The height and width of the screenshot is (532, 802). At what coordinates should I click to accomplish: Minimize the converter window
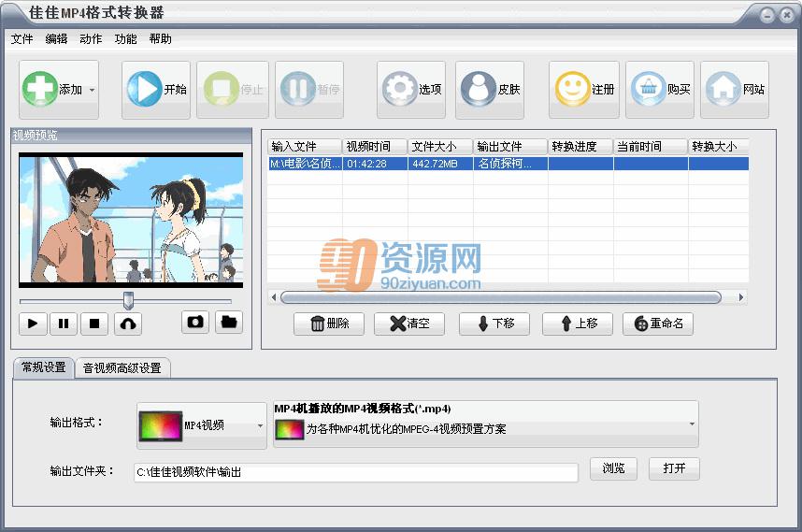point(766,15)
